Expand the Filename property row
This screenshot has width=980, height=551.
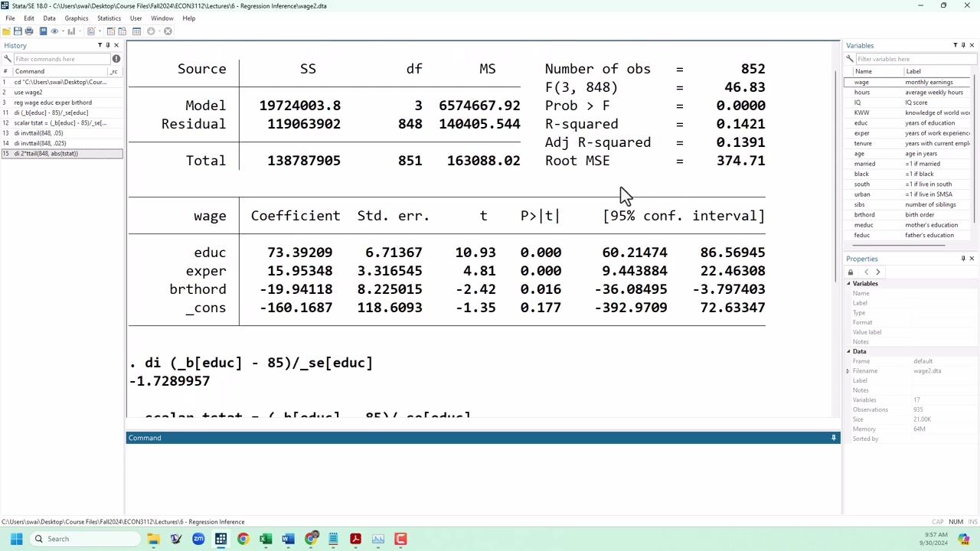[x=848, y=371]
